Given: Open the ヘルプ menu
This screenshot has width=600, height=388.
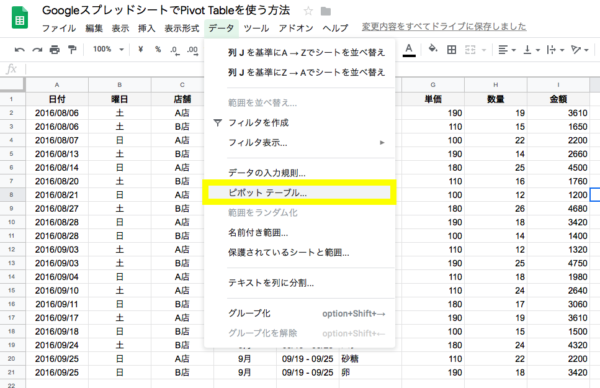Looking at the screenshot, I should tap(335, 28).
